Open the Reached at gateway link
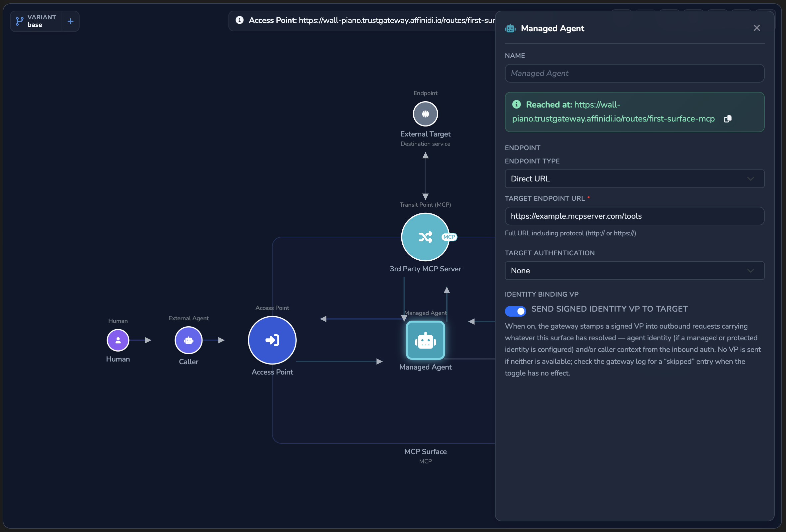786x532 pixels. tap(613, 112)
